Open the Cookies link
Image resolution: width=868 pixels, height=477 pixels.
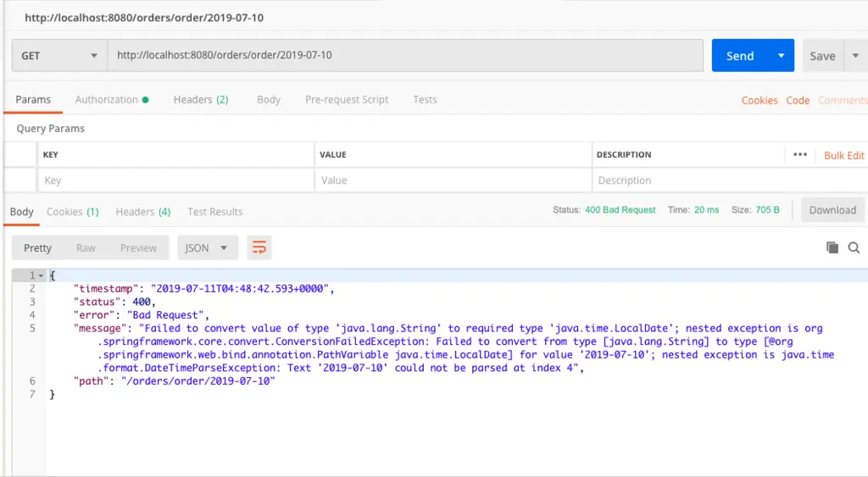tap(759, 100)
